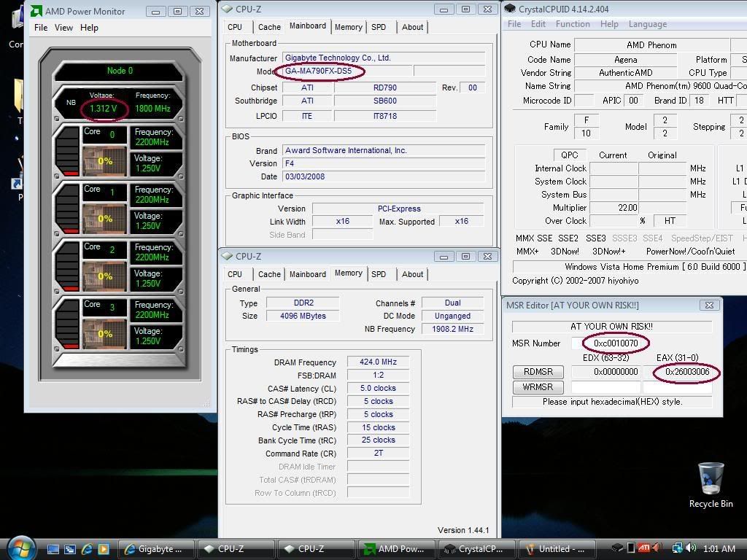This screenshot has height=560, width=747.
Task: Switch to CrystalCPUID taskbar button
Action: pyautogui.click(x=476, y=549)
